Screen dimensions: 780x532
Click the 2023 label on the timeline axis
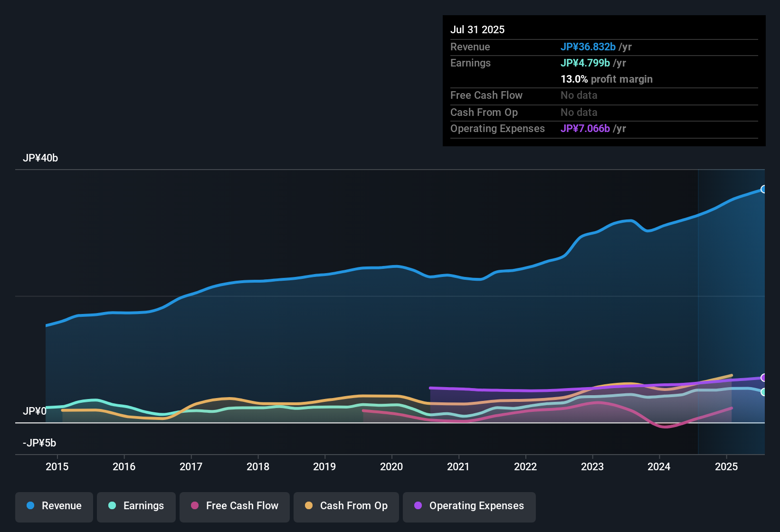pyautogui.click(x=592, y=467)
